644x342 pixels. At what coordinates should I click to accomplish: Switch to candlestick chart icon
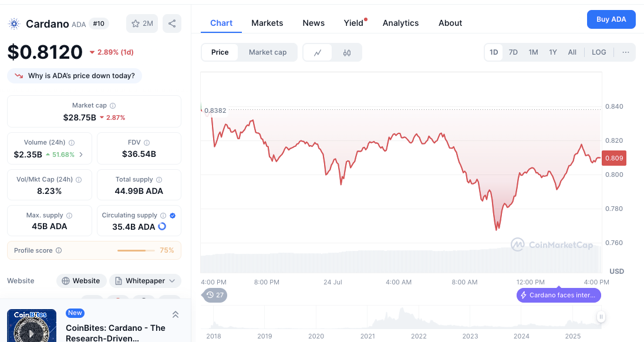[x=347, y=52]
